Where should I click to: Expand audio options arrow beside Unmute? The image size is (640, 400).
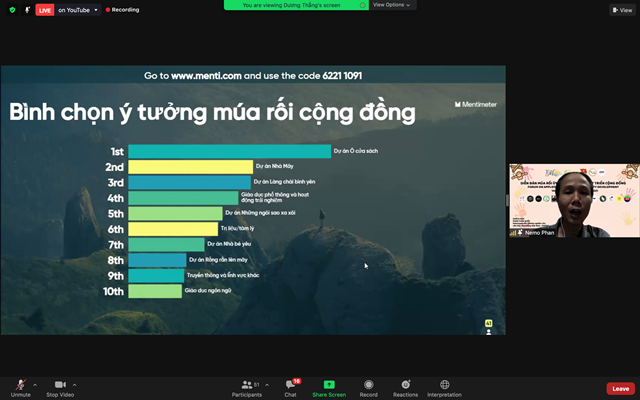click(35, 384)
